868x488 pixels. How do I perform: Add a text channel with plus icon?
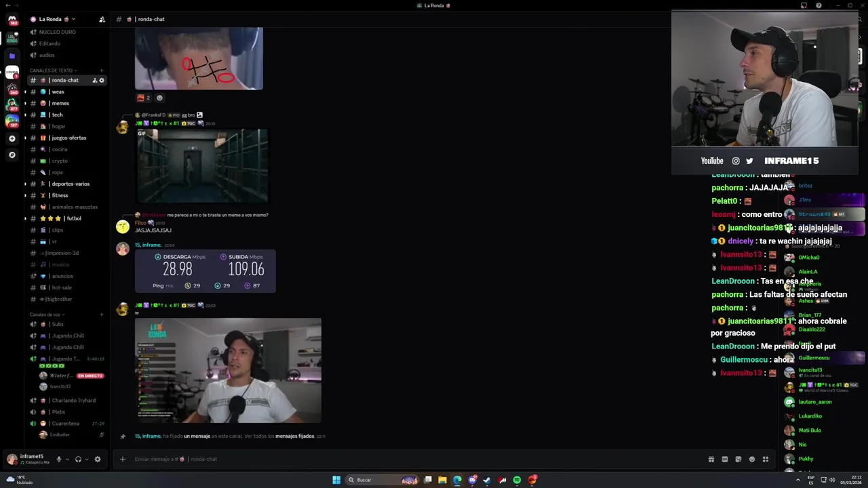pos(102,70)
